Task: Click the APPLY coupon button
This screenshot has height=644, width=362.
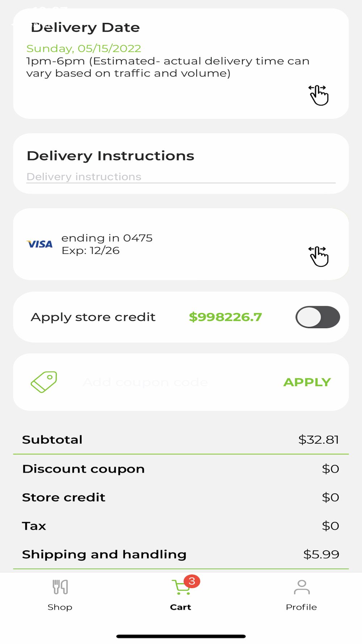Action: coord(307,382)
